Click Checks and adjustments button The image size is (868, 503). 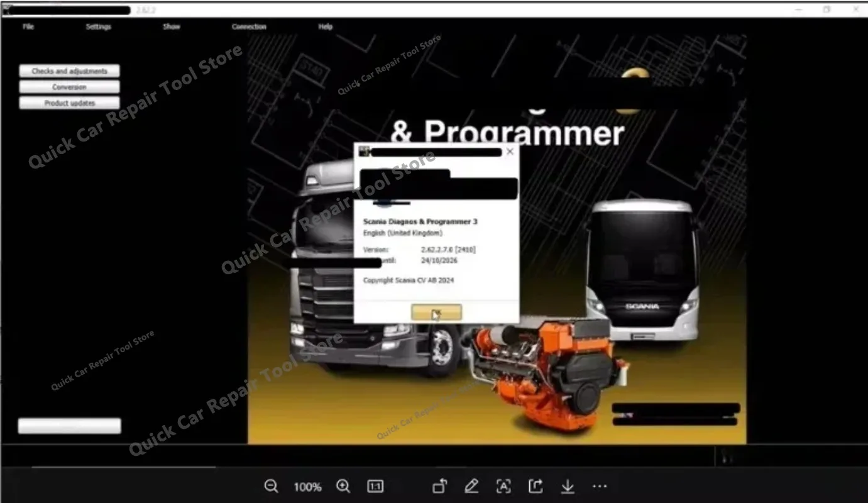coord(69,71)
